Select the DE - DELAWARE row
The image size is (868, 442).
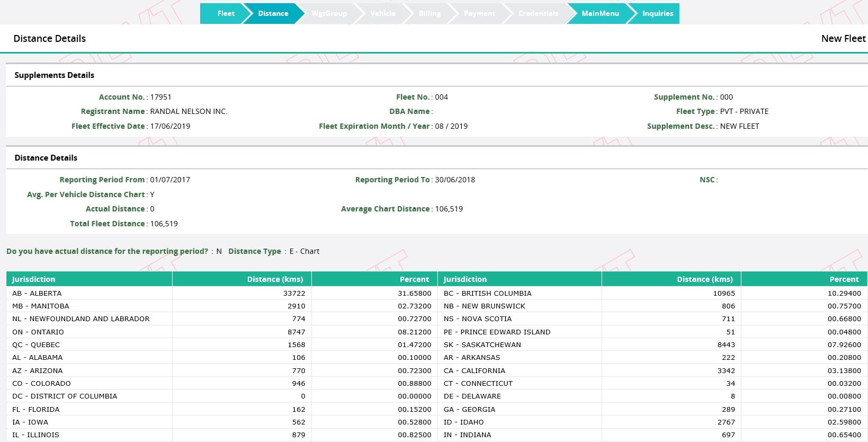(653, 396)
